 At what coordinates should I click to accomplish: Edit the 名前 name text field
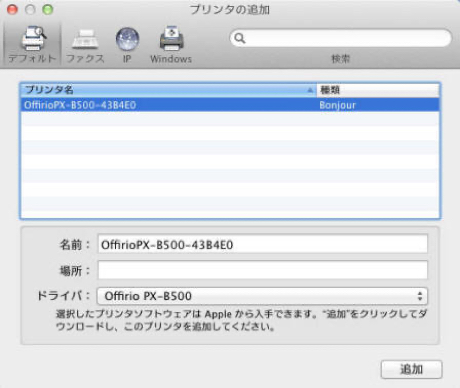(x=262, y=244)
